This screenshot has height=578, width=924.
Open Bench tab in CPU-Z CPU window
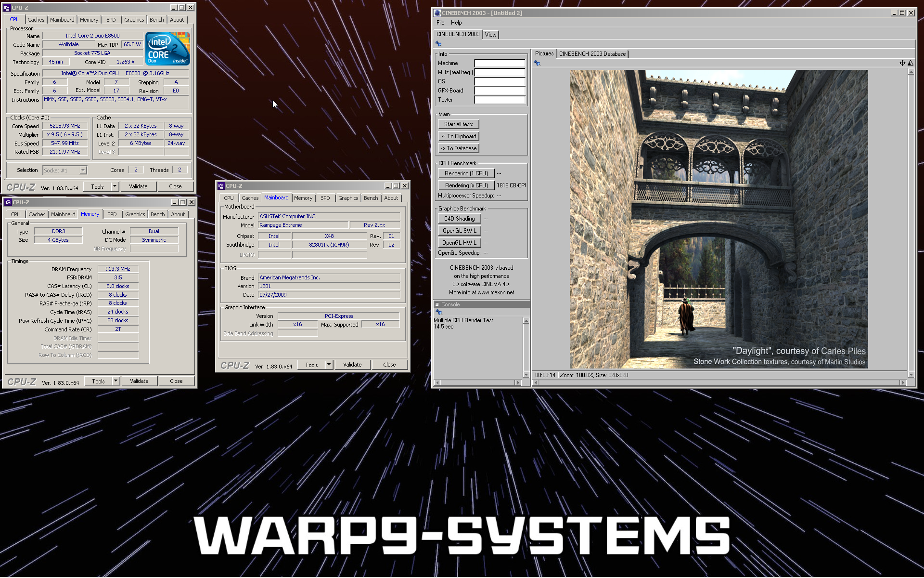[x=157, y=20]
